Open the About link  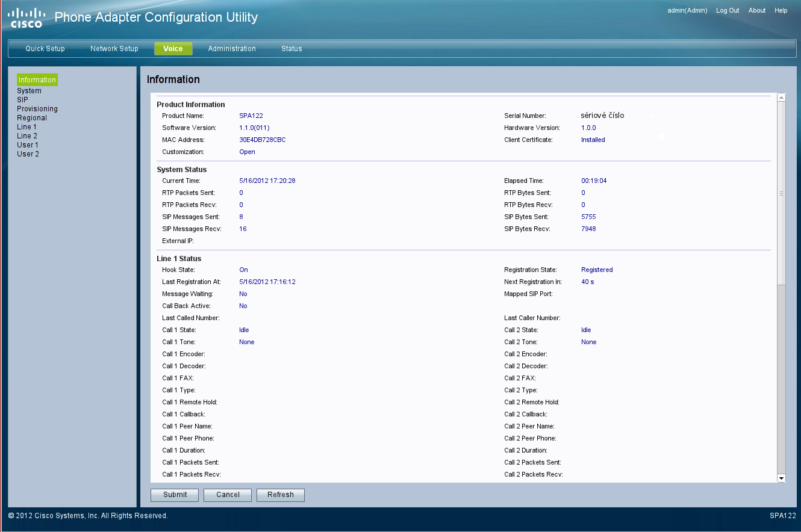[x=756, y=11]
